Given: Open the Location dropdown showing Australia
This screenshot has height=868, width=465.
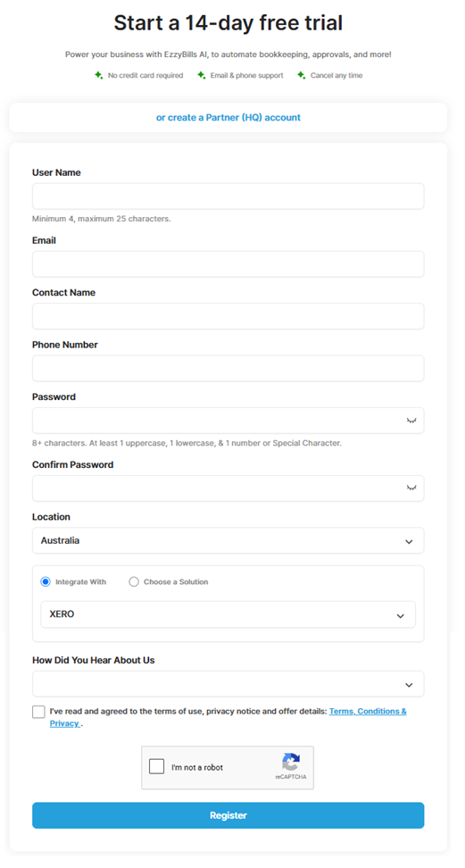Looking at the screenshot, I should click(228, 540).
